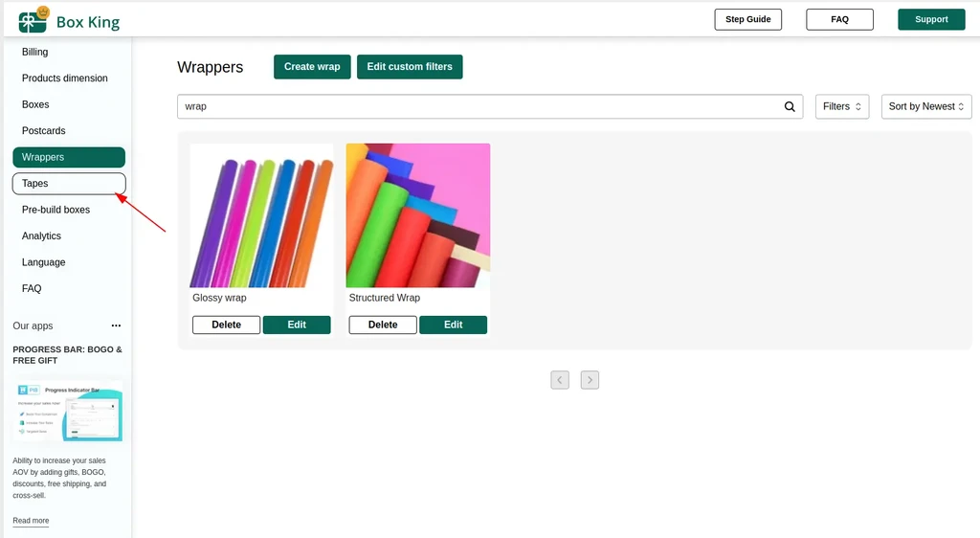This screenshot has height=538, width=980.
Task: Open the Progress Indicator Bar app image
Action: [x=68, y=411]
